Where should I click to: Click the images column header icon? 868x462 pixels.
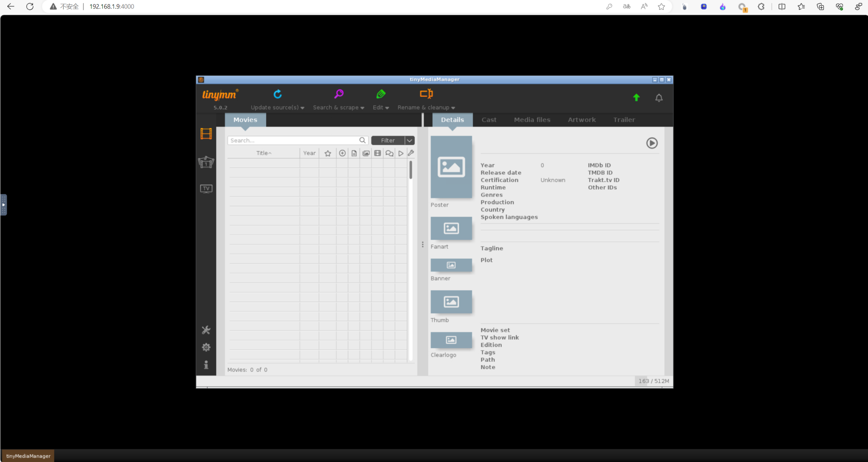(x=366, y=153)
